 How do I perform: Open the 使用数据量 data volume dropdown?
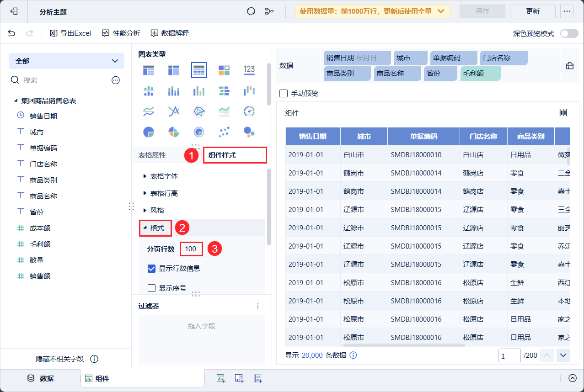click(373, 11)
